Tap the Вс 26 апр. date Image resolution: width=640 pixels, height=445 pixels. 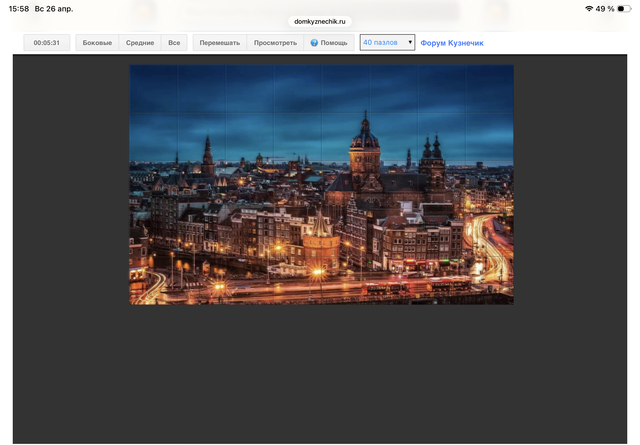[56, 8]
